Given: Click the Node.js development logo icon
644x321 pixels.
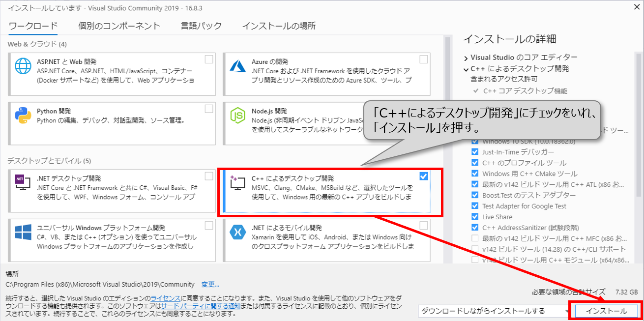Looking at the screenshot, I should click(238, 116).
